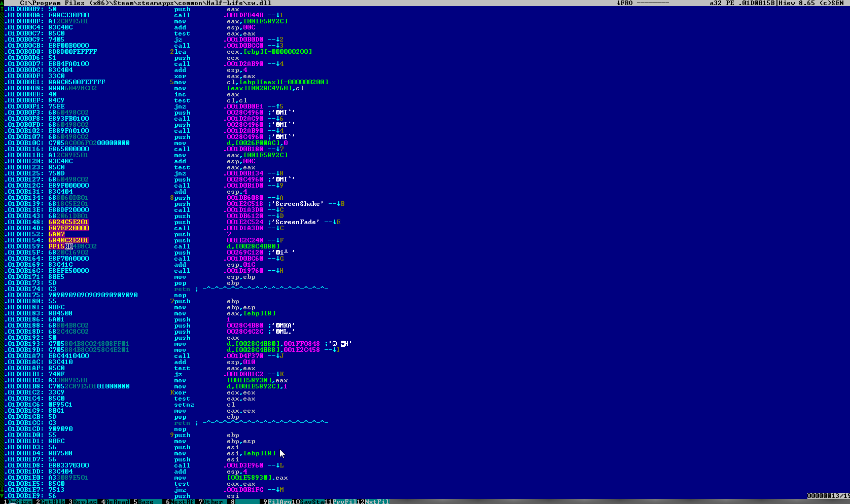Select the 2 GetBlk function key
Image resolution: width=850 pixels, height=504 pixels.
point(51,501)
